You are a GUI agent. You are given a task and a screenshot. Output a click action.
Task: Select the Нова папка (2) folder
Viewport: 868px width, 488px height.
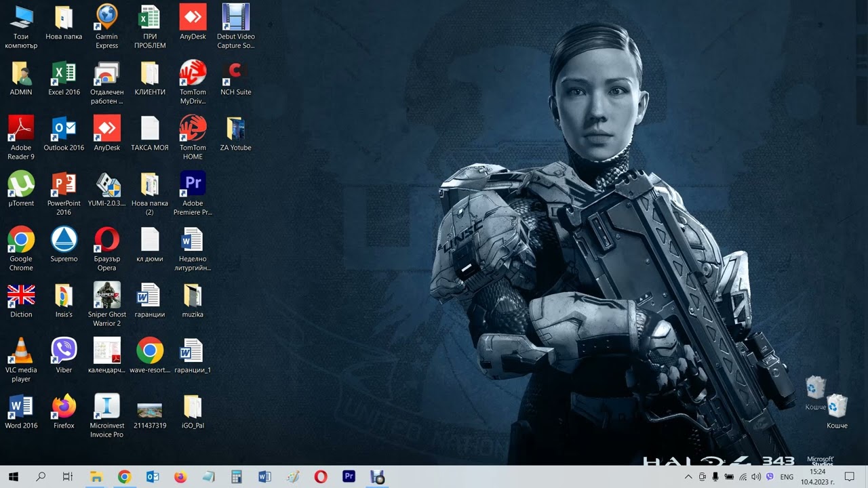[x=150, y=194]
